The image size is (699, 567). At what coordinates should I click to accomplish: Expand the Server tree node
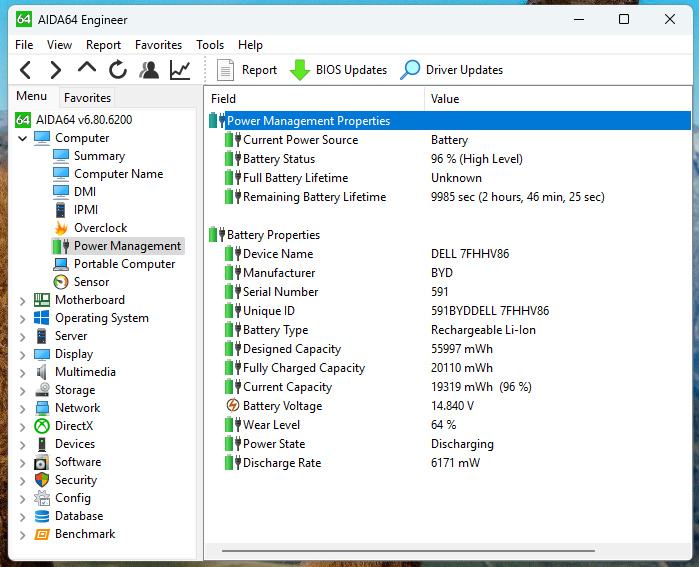coord(22,337)
